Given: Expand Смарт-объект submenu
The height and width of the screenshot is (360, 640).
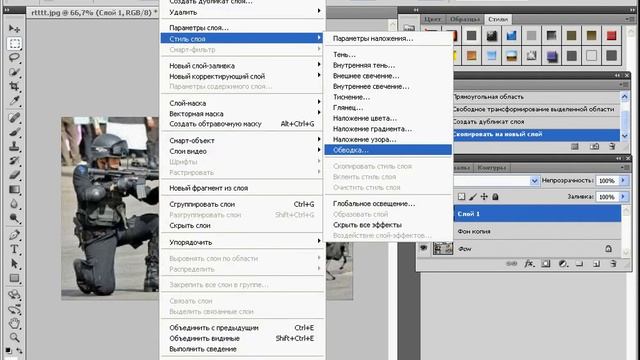Looking at the screenshot, I should [242, 140].
